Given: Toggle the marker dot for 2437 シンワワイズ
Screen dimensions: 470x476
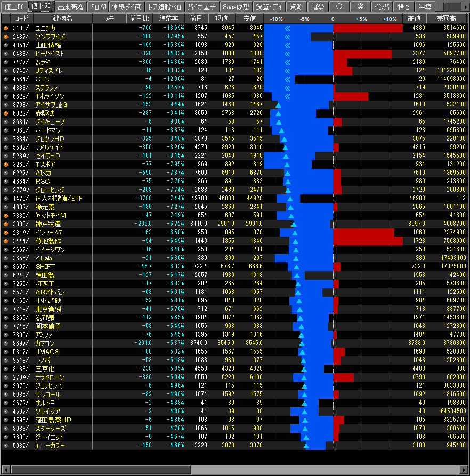Looking at the screenshot, I should (6, 37).
